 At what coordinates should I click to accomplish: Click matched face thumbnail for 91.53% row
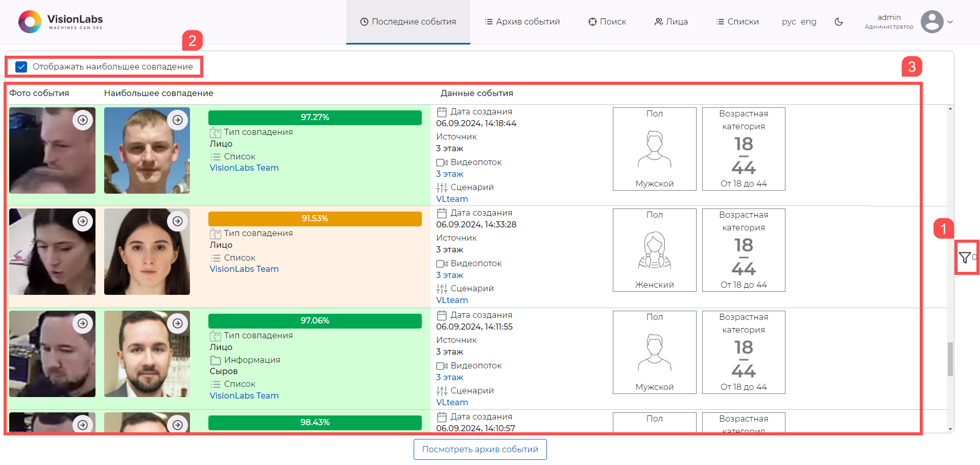coord(147,251)
